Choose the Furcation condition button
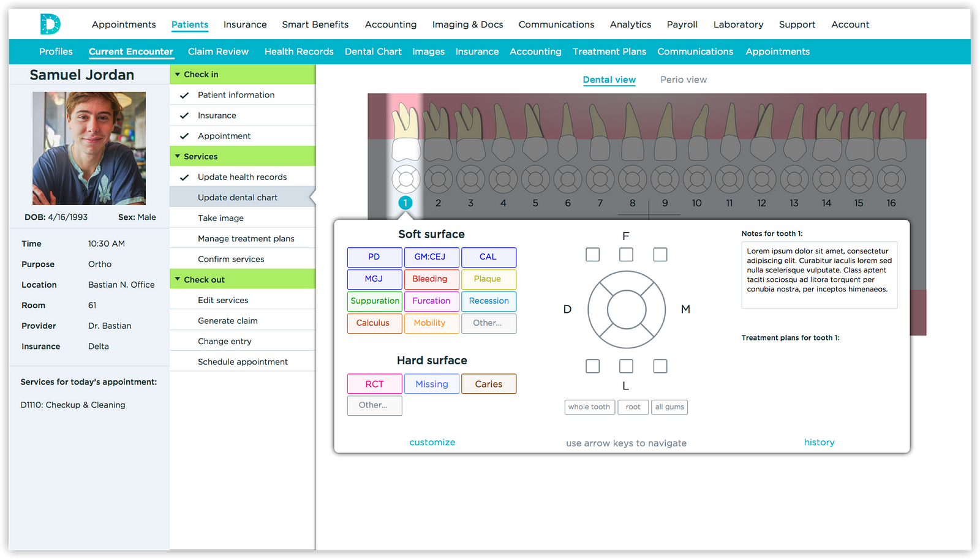980x559 pixels. coord(431,301)
